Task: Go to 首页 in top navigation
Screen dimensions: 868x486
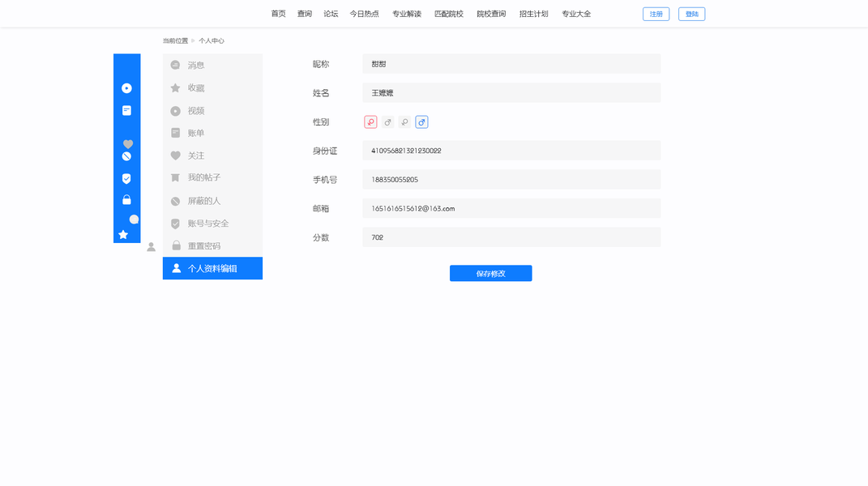Action: tap(279, 14)
